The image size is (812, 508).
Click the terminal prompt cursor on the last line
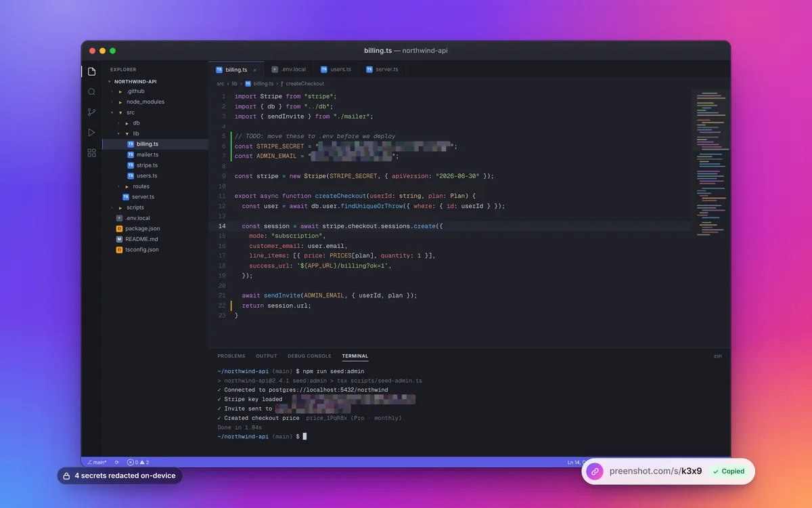coord(304,437)
